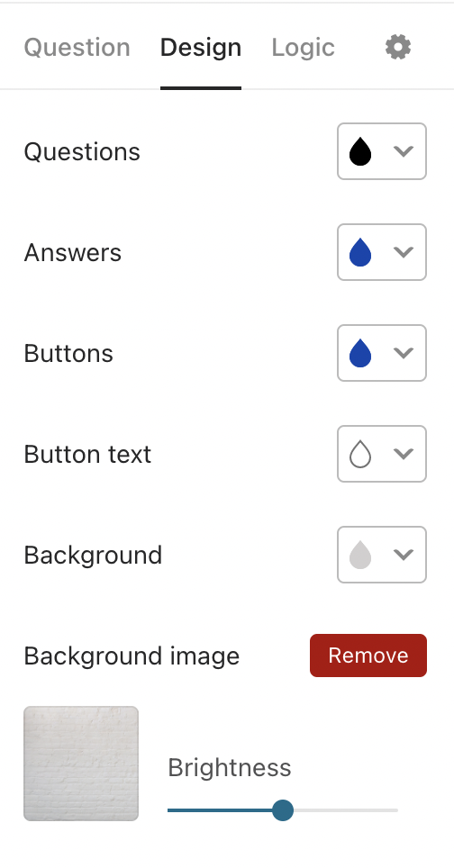The width and height of the screenshot is (454, 868).
Task: Click the grey droplet icon for Background
Action: click(360, 554)
